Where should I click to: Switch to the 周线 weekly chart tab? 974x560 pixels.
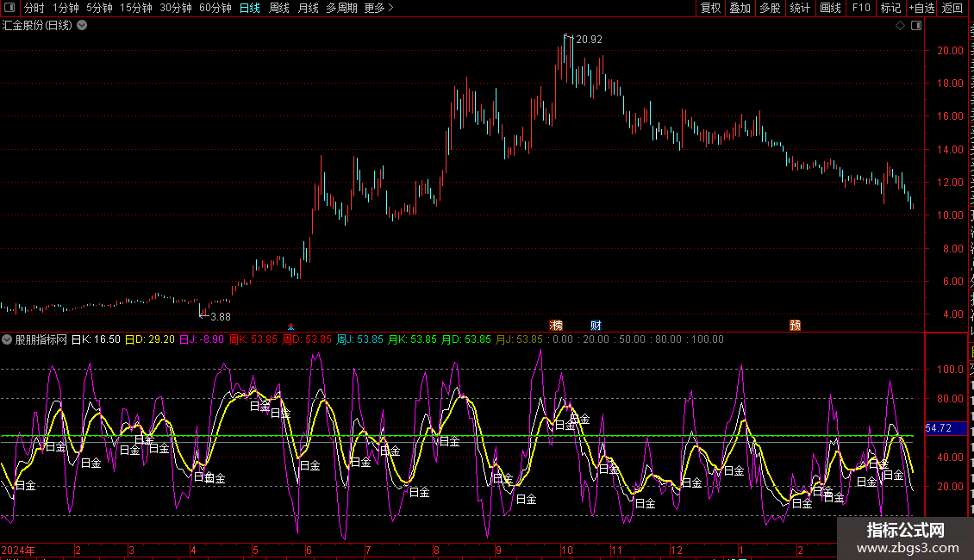tap(279, 8)
